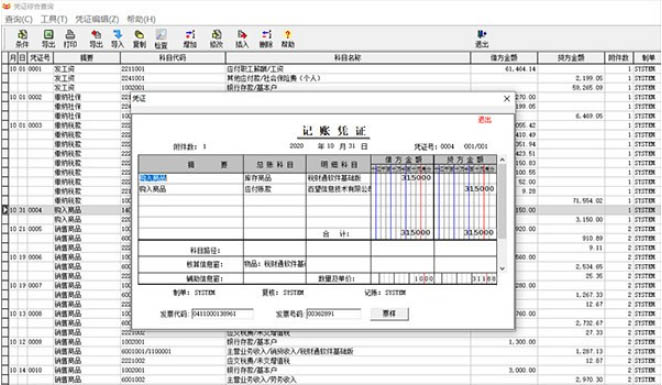Click the 退出 (exit) icon in main toolbar

[x=482, y=38]
